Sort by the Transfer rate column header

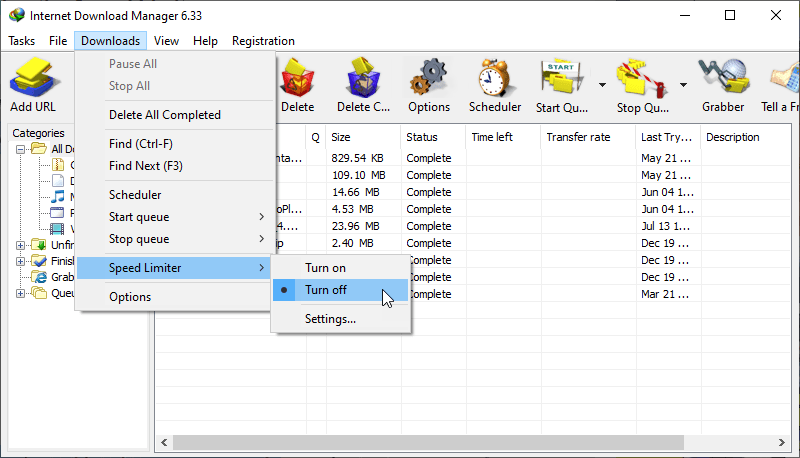pos(588,137)
